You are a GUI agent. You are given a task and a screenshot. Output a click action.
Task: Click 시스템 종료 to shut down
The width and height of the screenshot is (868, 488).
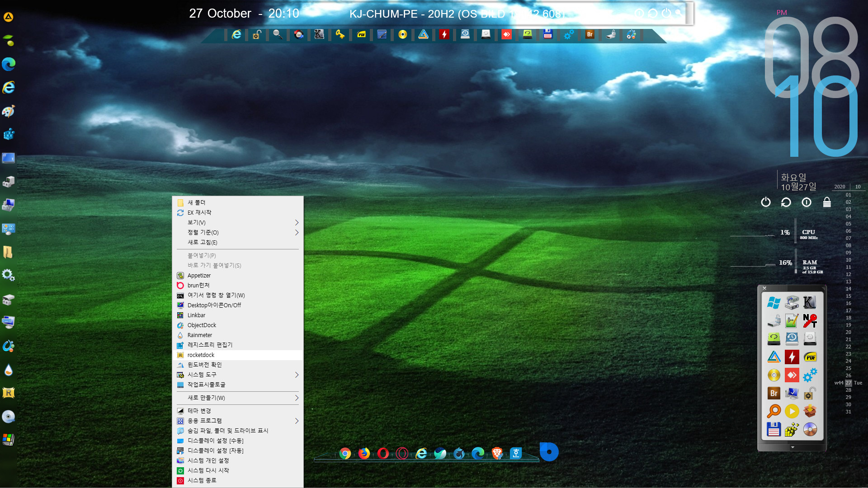point(237,480)
